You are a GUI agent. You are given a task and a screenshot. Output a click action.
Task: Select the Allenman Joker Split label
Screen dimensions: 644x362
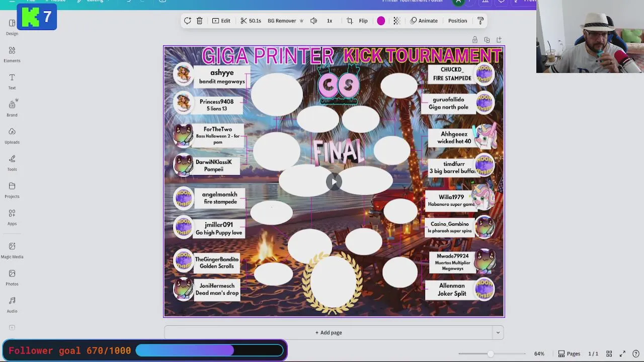click(x=452, y=289)
